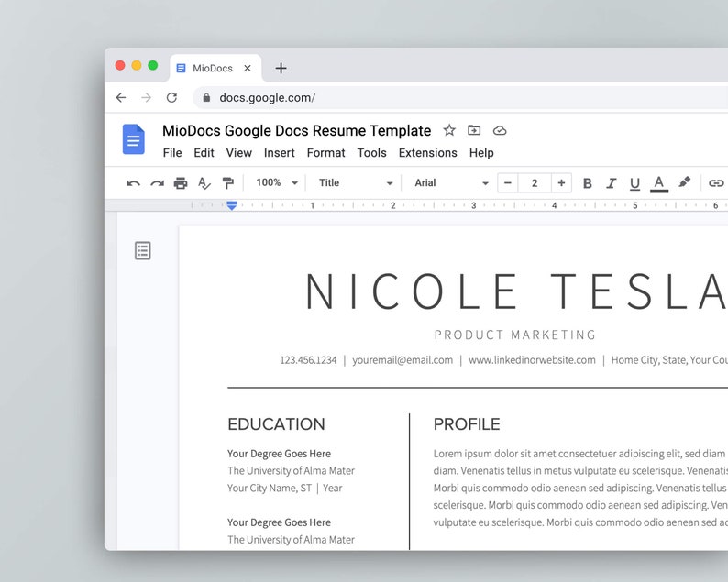Open Google Docs home logo
Image resolution: width=728 pixels, height=582 pixels.
pyautogui.click(x=134, y=138)
